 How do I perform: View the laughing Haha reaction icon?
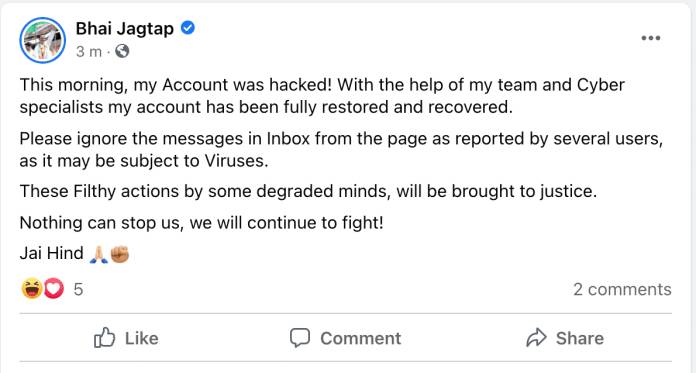pyautogui.click(x=32, y=289)
